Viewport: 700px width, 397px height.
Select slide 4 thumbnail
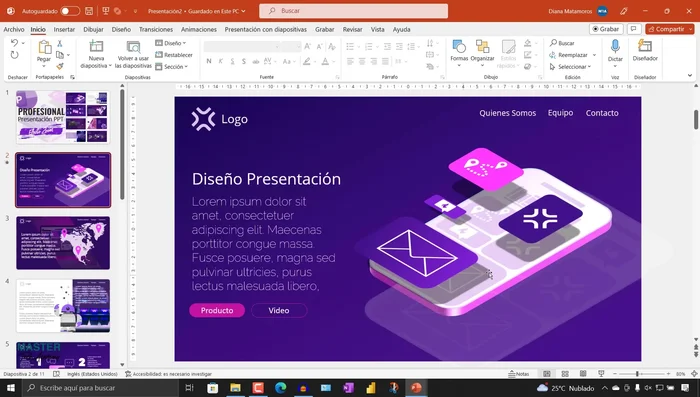[x=63, y=305]
